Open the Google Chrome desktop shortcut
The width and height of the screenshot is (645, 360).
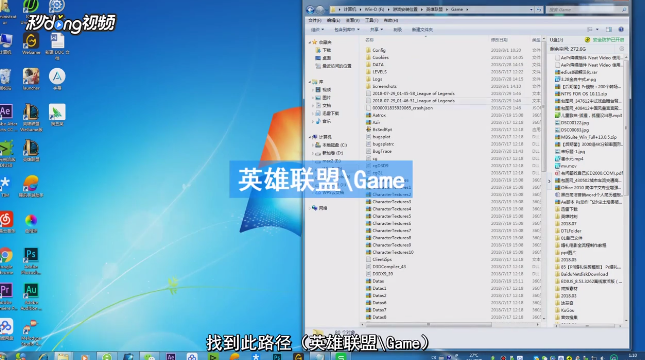[x=6, y=261]
